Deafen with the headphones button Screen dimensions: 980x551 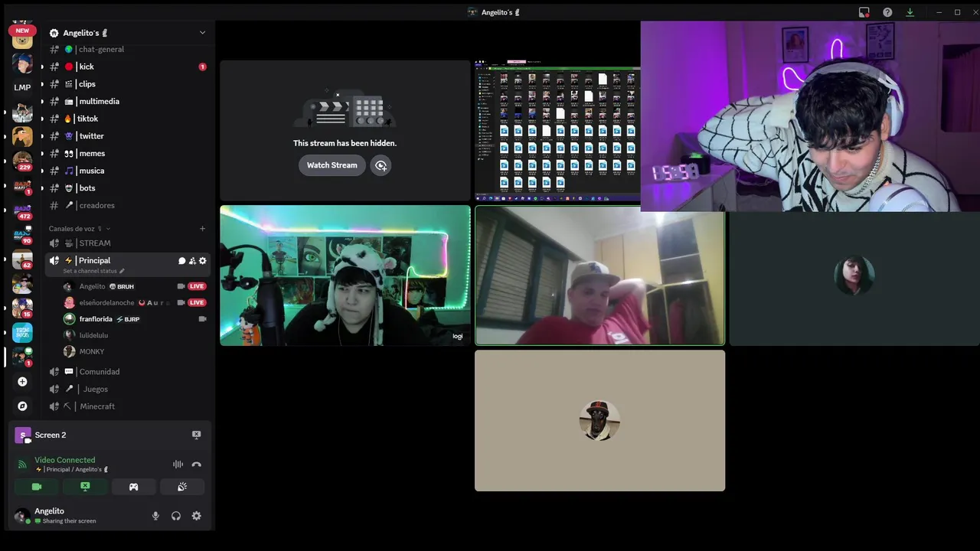tap(176, 516)
